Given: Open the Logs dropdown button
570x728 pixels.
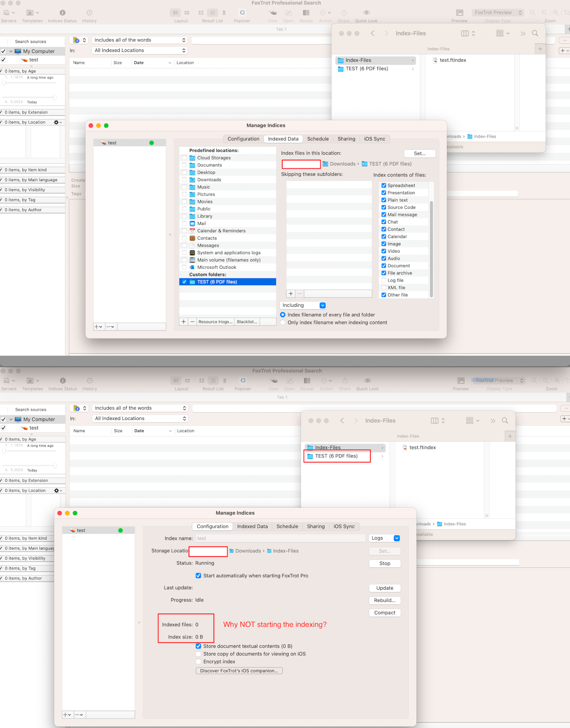Looking at the screenshot, I should pos(385,538).
